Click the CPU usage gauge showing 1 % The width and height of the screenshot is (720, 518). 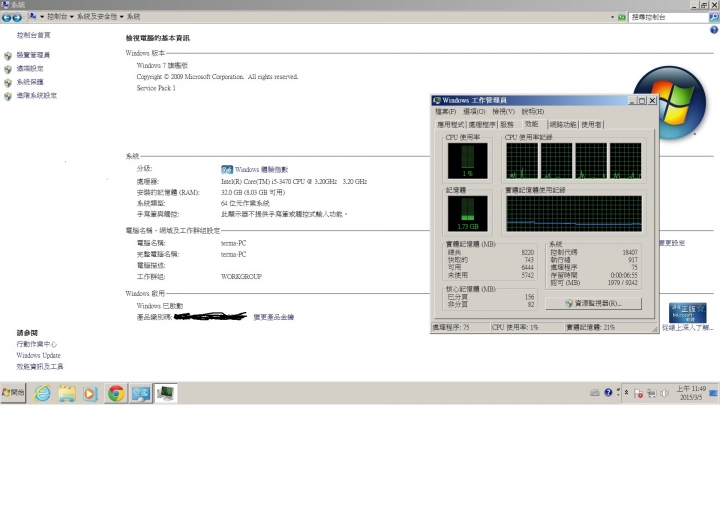[467, 160]
